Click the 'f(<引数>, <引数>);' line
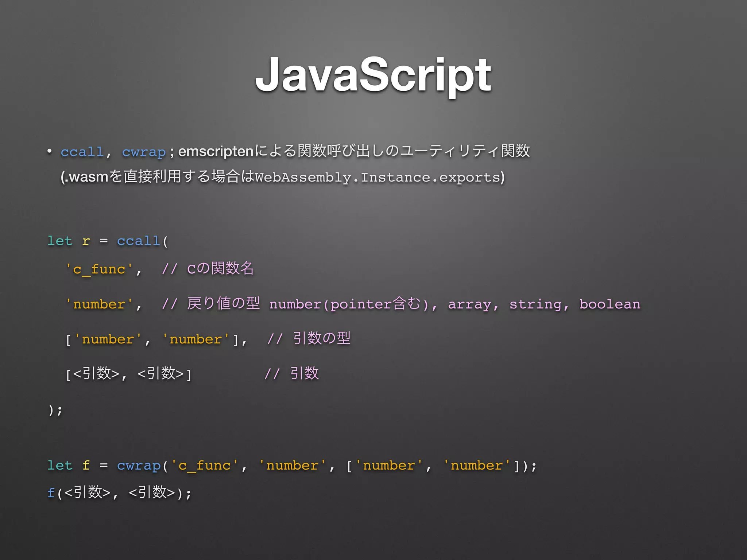This screenshot has height=560, width=747. [x=119, y=493]
